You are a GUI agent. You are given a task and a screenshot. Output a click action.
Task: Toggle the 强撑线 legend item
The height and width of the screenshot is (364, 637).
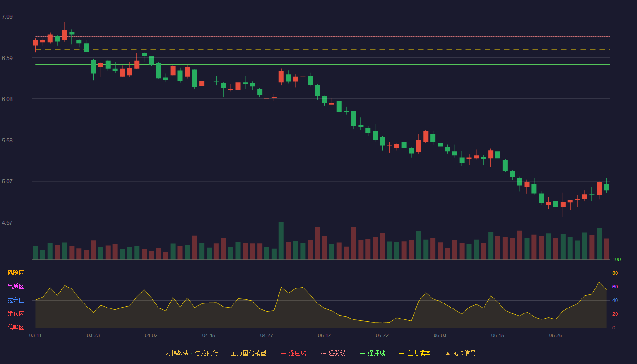pos(373,353)
